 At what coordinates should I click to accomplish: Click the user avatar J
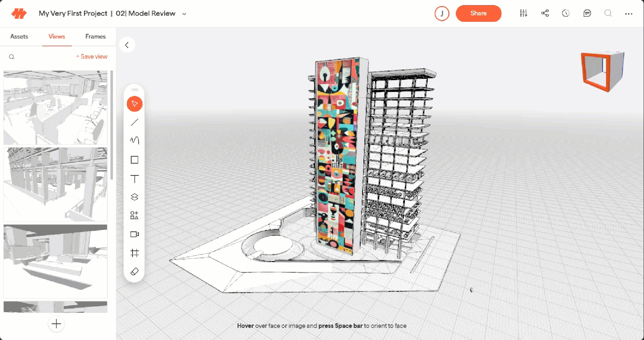click(x=442, y=13)
